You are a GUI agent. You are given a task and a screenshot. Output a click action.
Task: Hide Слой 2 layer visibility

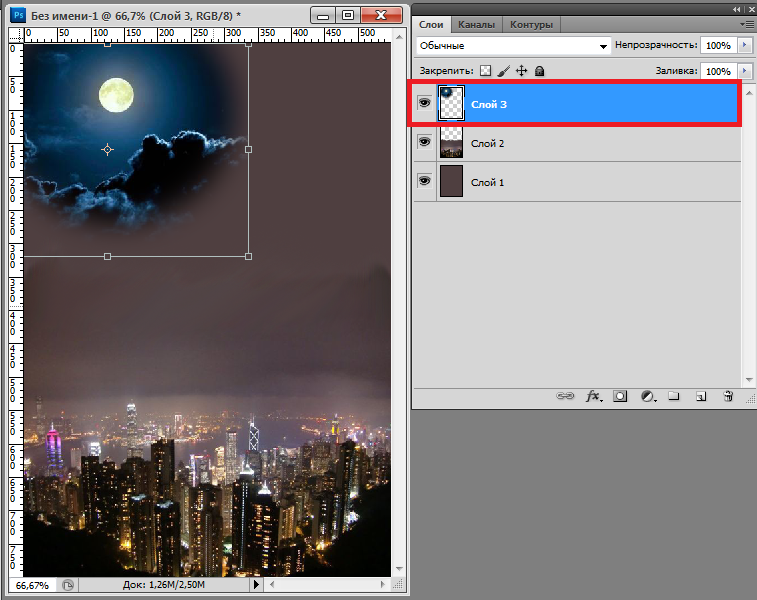(x=424, y=142)
